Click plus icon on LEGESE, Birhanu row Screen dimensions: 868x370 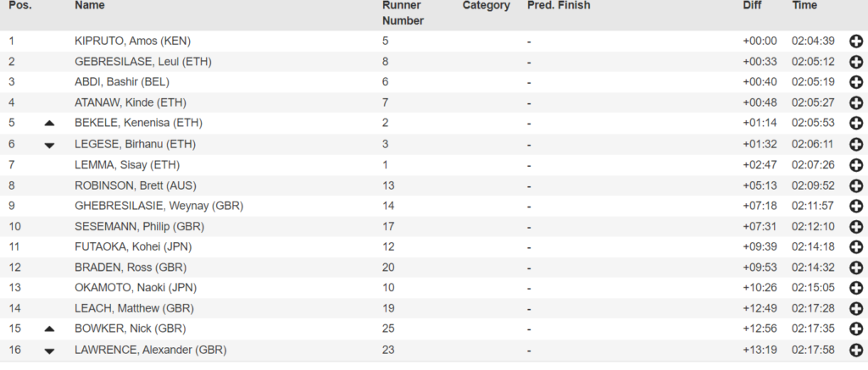856,144
